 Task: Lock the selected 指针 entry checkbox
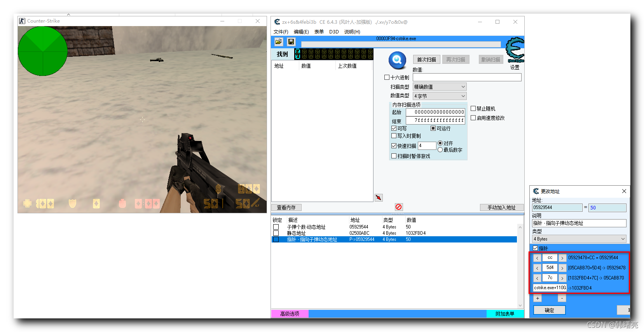click(276, 239)
